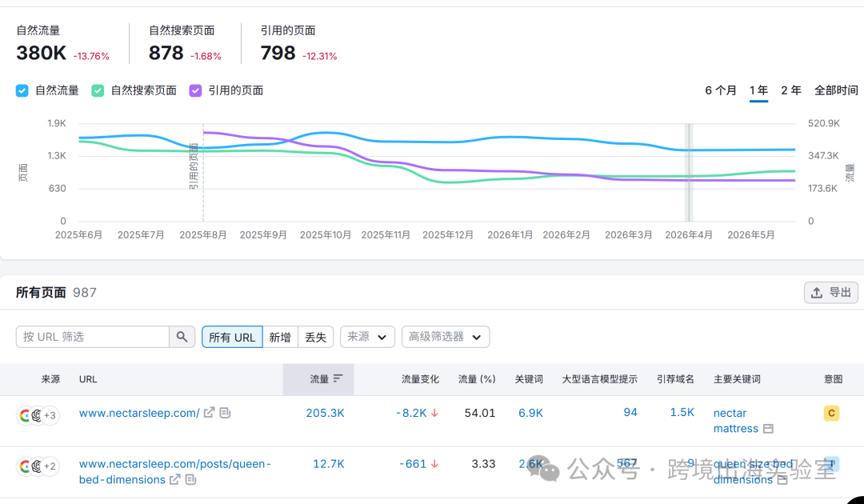Open the queen-bed-dimensions URL link

174,471
